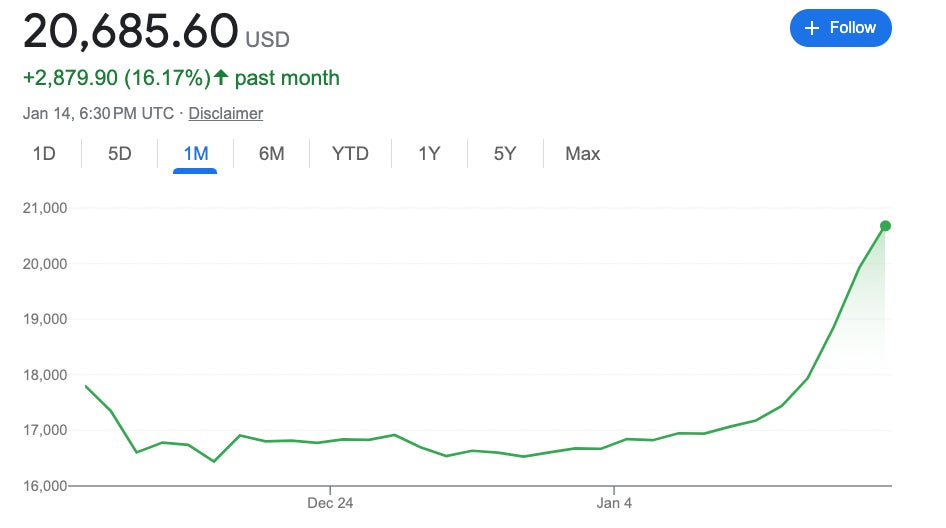The width and height of the screenshot is (946, 528).
Task: Switch to the 1D range tab
Action: pyautogui.click(x=43, y=154)
